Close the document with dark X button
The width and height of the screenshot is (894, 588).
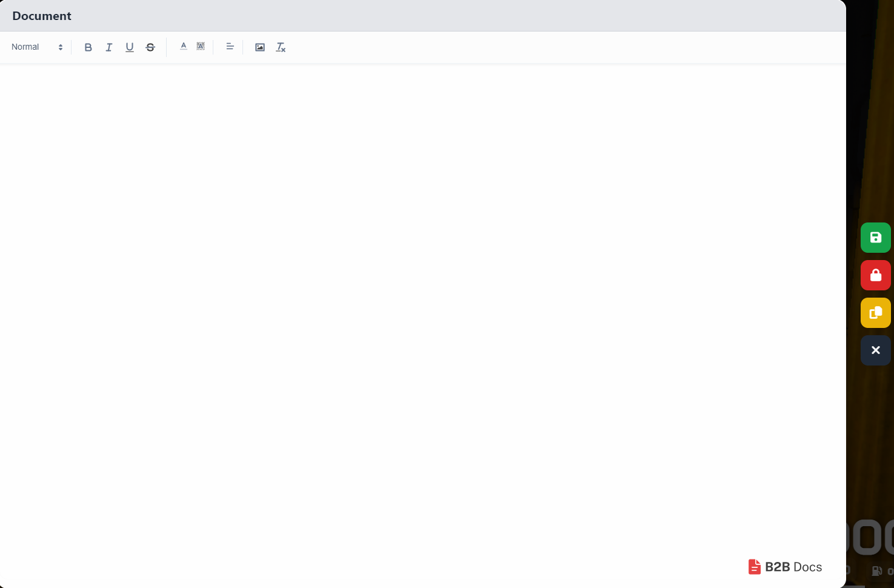tap(876, 350)
